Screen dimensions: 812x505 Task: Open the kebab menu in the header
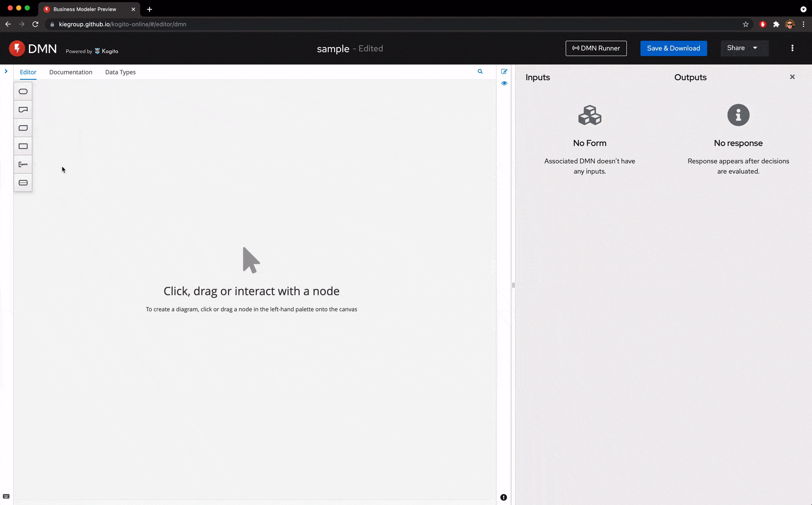coord(792,48)
